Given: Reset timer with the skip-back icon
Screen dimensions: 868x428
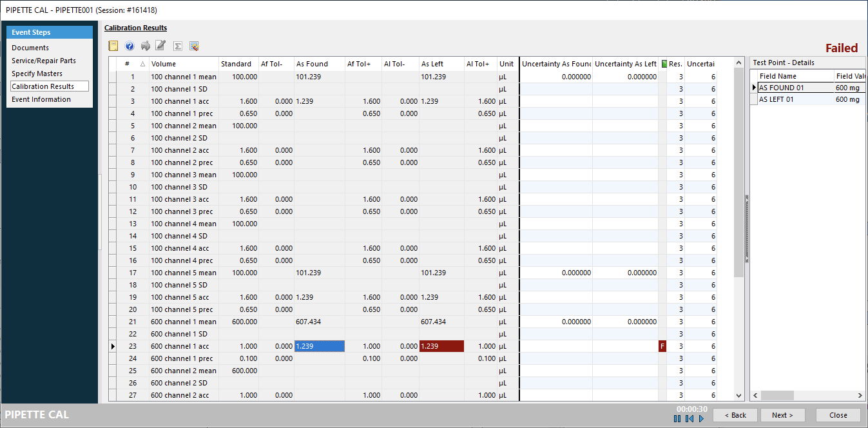Looking at the screenshot, I should (689, 419).
